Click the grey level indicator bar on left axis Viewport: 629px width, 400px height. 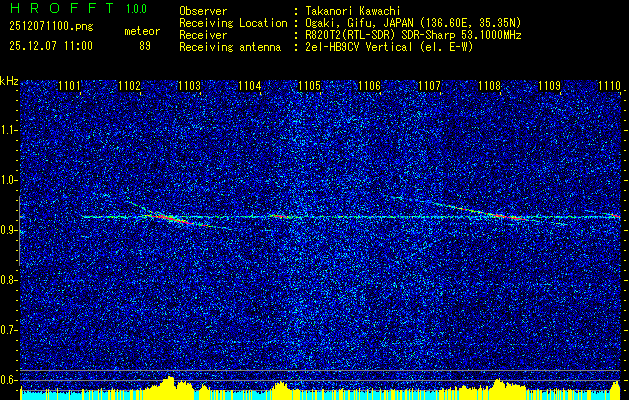(19, 231)
